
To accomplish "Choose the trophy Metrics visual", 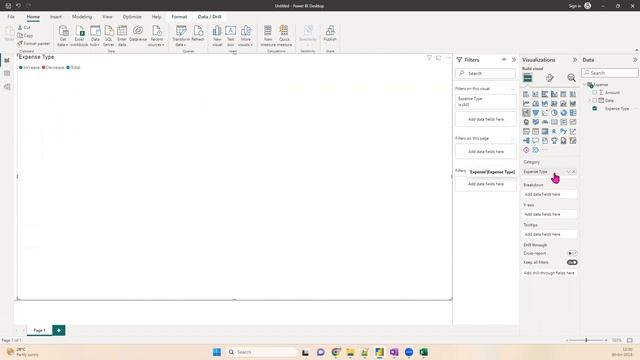I will 554,141.
